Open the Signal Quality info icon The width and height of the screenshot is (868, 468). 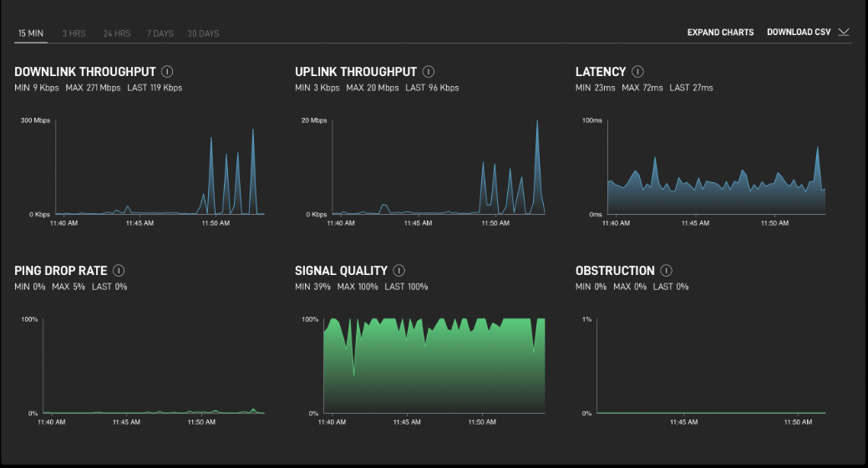(x=399, y=271)
